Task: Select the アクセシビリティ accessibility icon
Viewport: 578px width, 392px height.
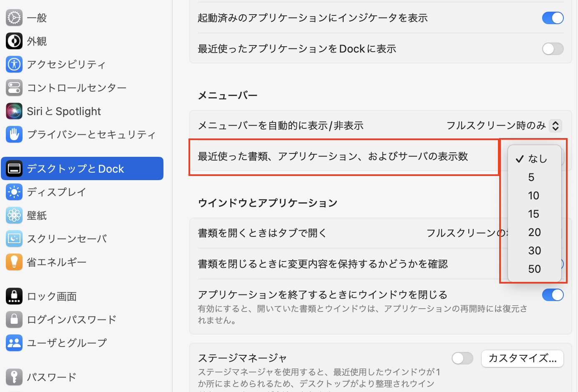Action: pos(14,64)
